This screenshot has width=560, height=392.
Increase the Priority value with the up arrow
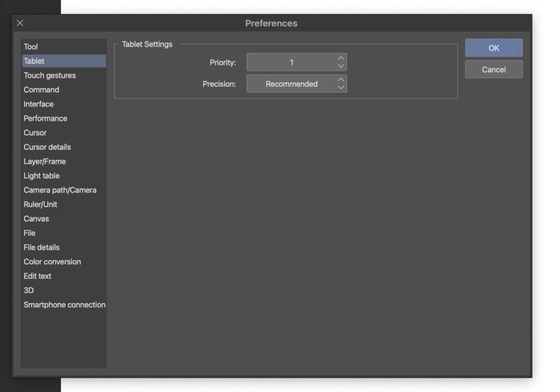pos(341,59)
